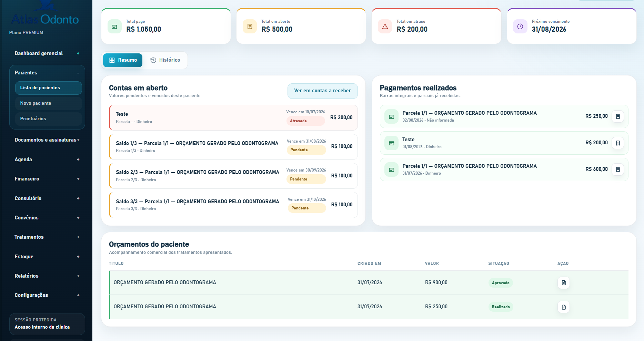Open document for the Realizado orçamento
This screenshot has height=341, width=644.
(x=564, y=307)
